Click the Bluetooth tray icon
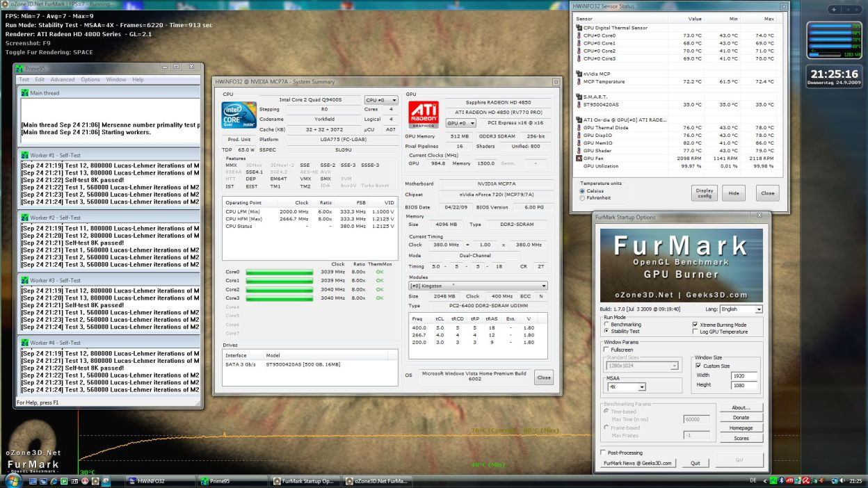 (782, 481)
